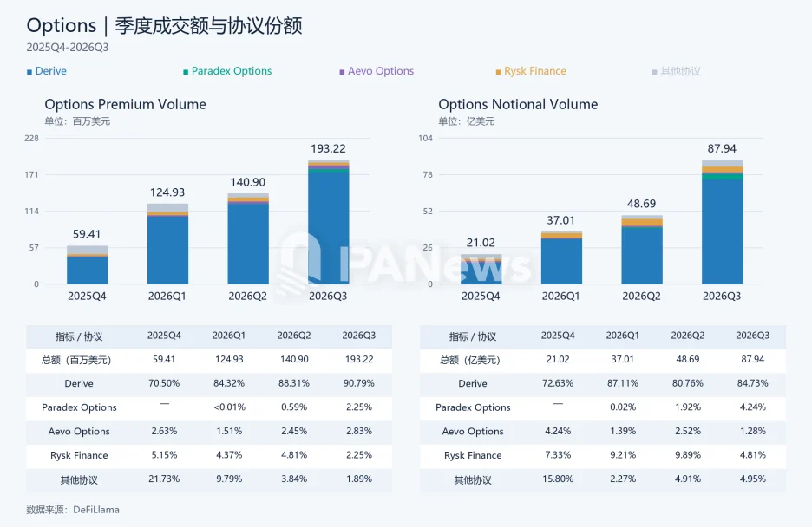Click the 单位：亿美元 unit label
The width and height of the screenshot is (812, 528).
point(467,121)
